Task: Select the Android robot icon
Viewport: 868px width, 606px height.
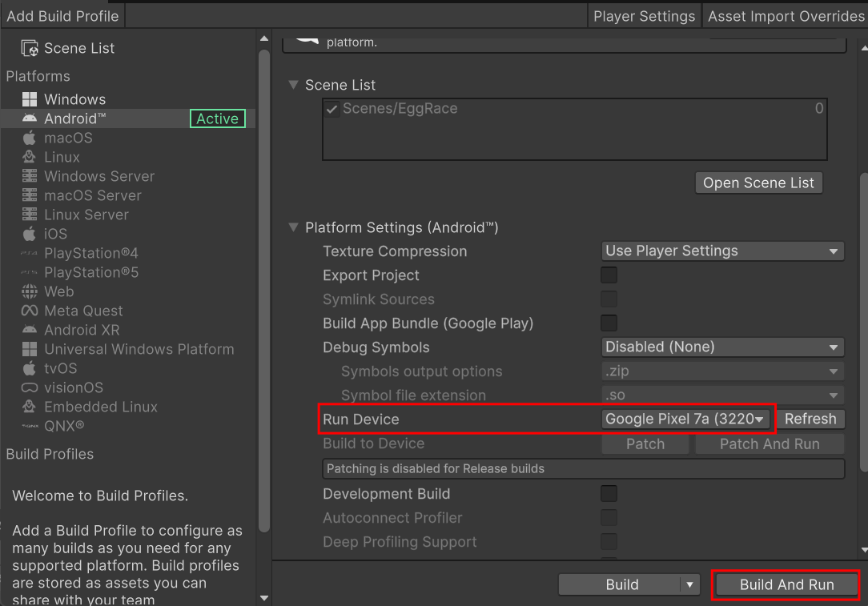Action: [x=30, y=118]
